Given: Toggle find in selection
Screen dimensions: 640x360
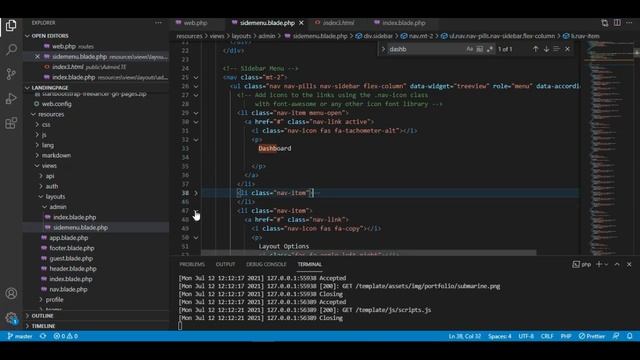Looking at the screenshot, I should tap(556, 49).
